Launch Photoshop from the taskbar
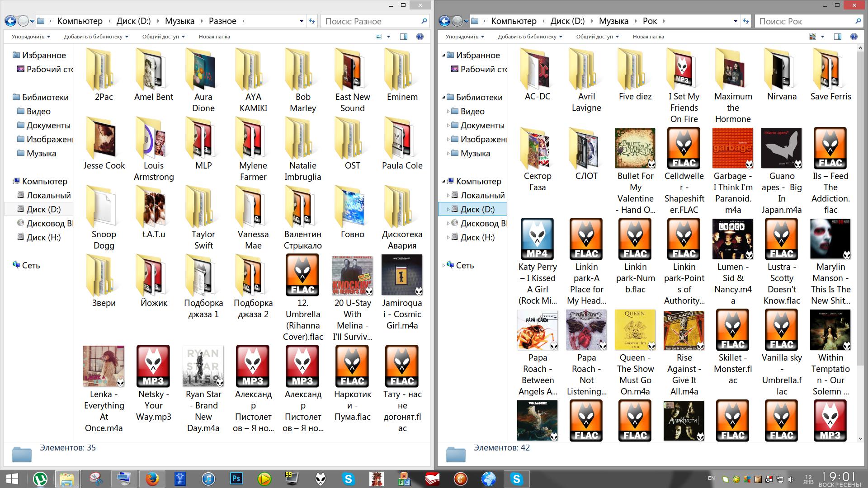868x488 pixels. point(236,479)
